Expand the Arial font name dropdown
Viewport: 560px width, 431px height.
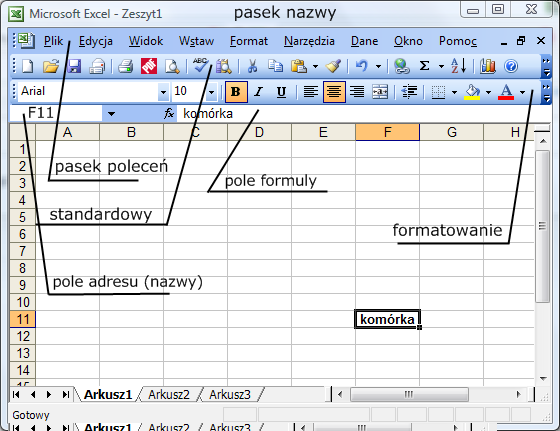163,92
